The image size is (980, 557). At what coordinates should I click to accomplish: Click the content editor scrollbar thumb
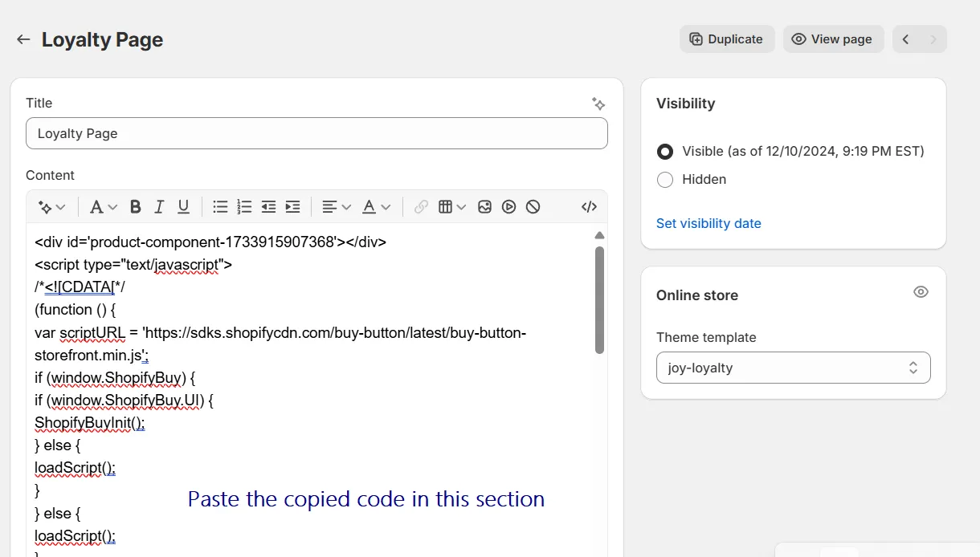[599, 299]
